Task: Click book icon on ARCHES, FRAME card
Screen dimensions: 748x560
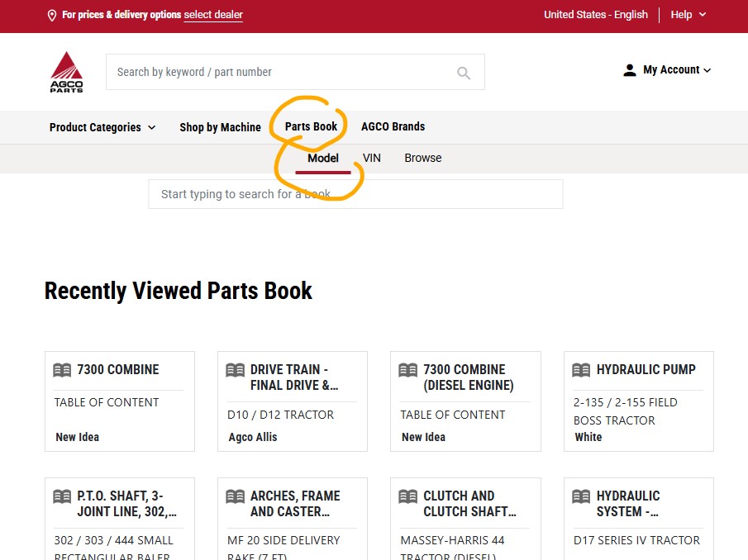Action: pyautogui.click(x=236, y=496)
